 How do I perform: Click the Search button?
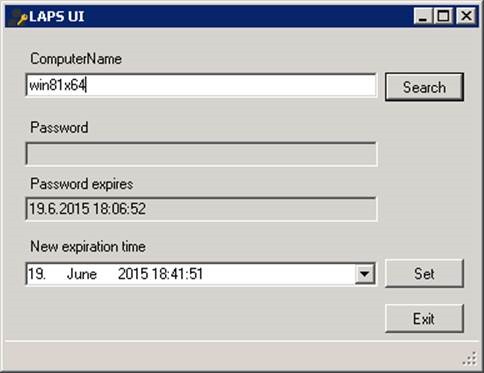[x=424, y=87]
